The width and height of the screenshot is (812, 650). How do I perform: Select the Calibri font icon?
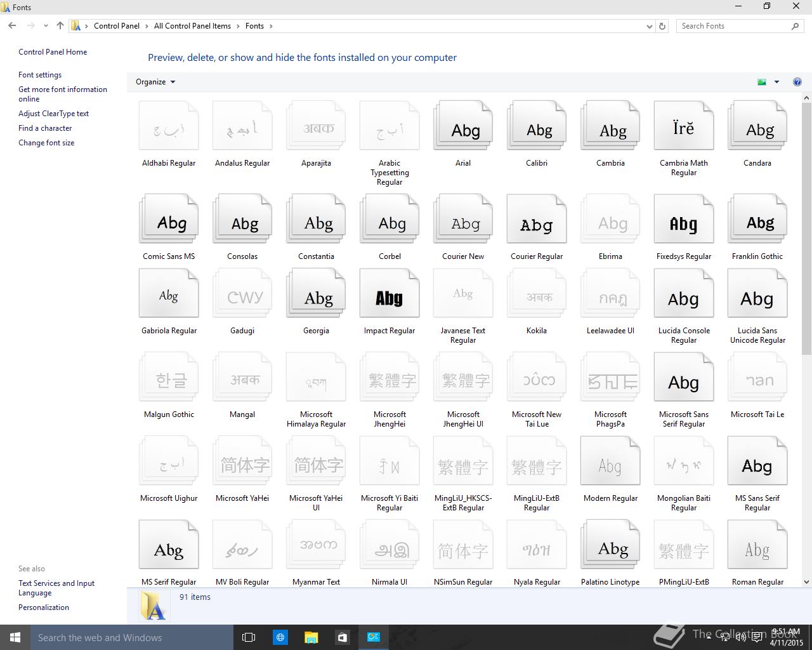click(537, 126)
